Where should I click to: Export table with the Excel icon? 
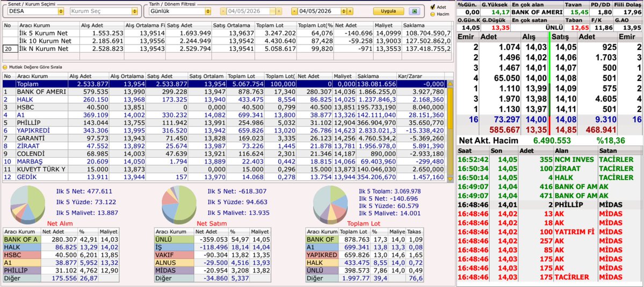415,11
